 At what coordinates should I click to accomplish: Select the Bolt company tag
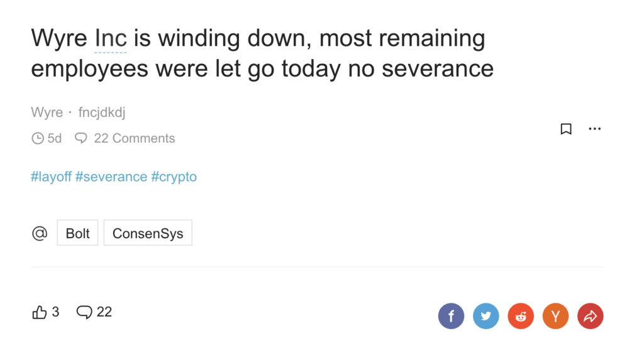(x=77, y=233)
